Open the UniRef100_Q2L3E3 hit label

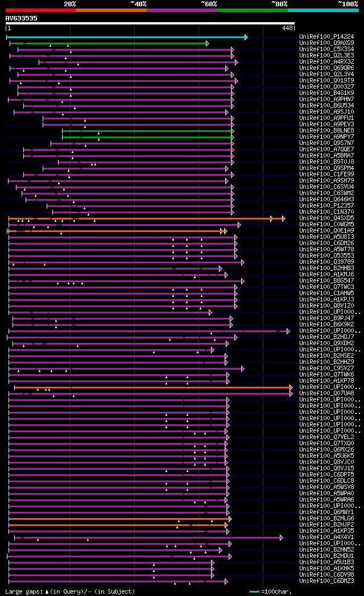click(326, 56)
